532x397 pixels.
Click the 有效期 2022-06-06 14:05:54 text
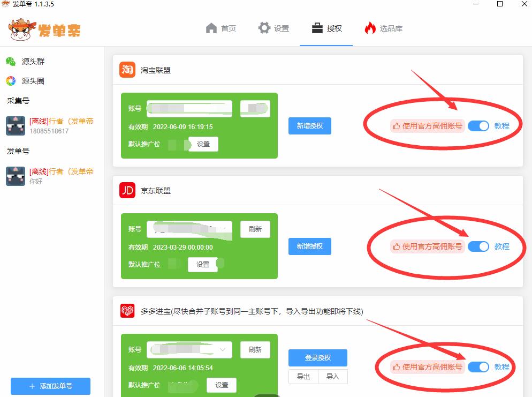coord(170,368)
